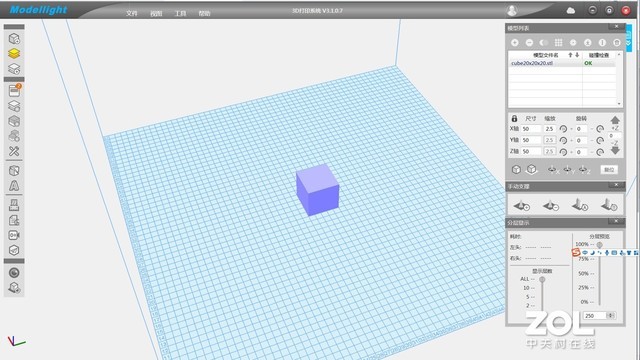640x360 pixels.
Task: Click the layer number 250 spinner arrows
Action: pyautogui.click(x=611, y=316)
